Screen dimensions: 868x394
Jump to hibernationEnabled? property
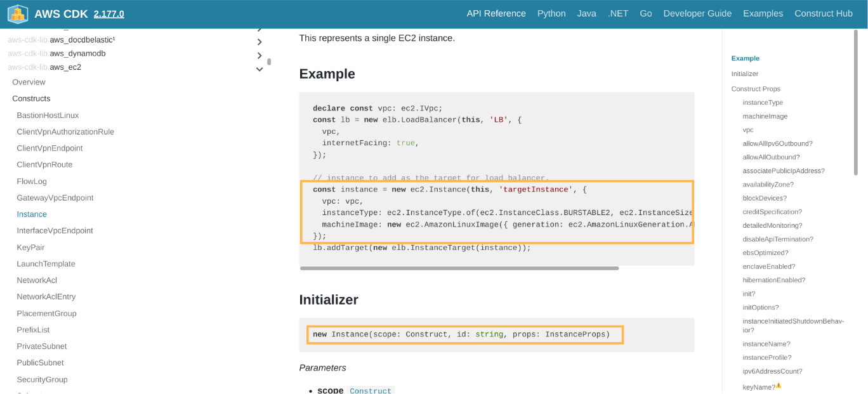click(774, 280)
